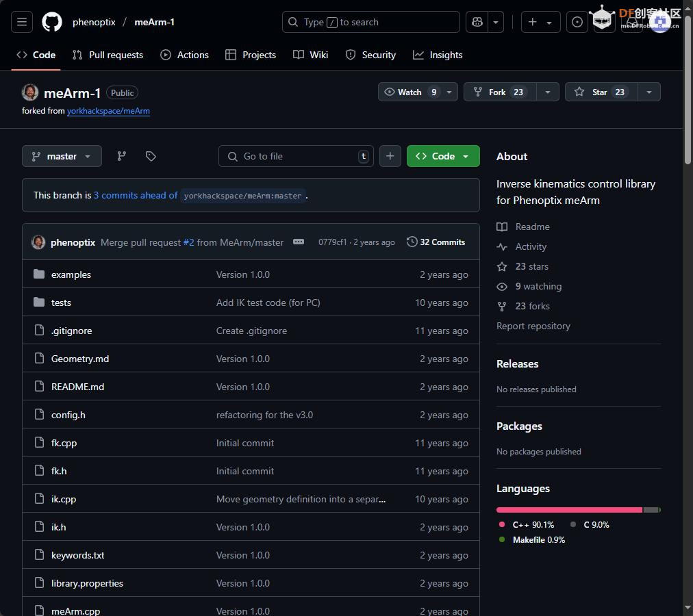The image size is (693, 616).
Task: Open the ik.cpp file
Action: 64,499
